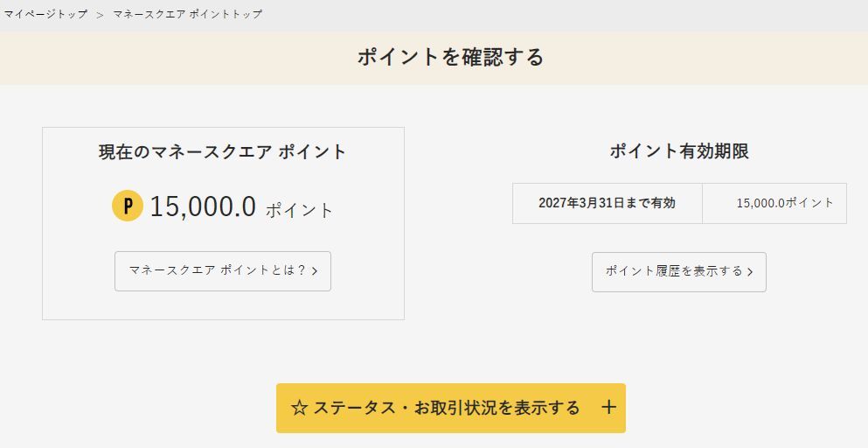Click the plus icon on the yellow button
Screen dimensions: 868x448
(x=609, y=408)
